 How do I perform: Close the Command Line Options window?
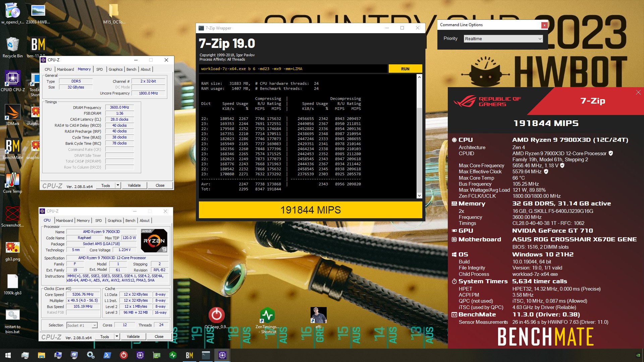pyautogui.click(x=544, y=25)
